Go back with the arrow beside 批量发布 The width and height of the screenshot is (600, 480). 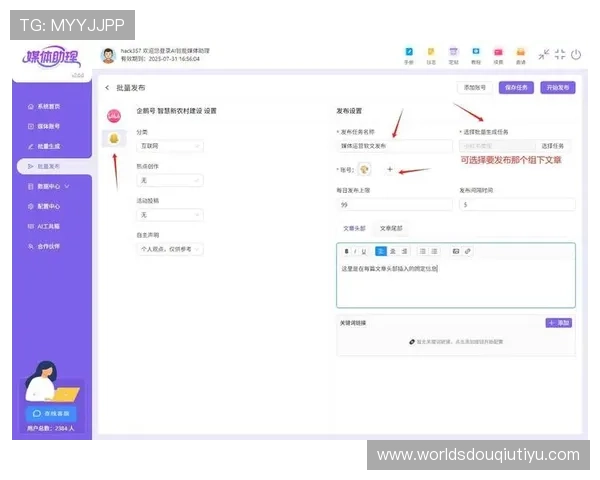click(107, 88)
